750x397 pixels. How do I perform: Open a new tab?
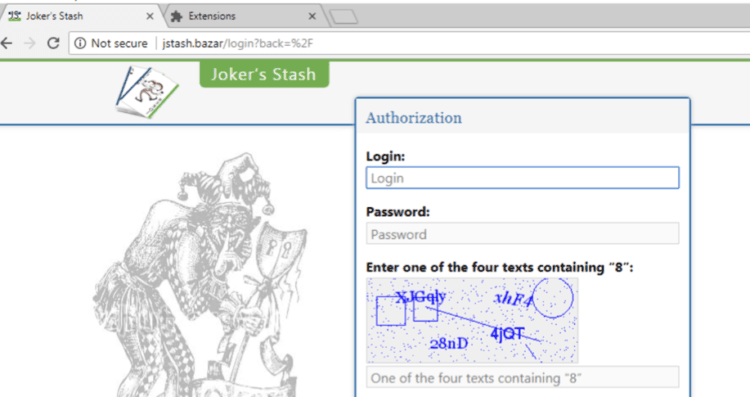343,17
